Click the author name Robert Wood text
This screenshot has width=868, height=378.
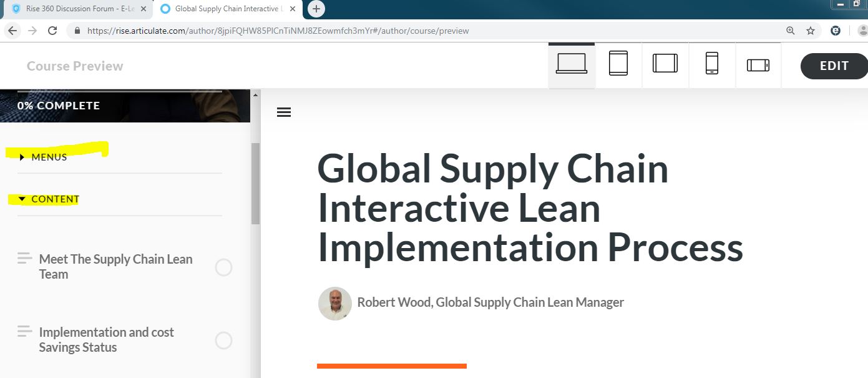pyautogui.click(x=490, y=302)
